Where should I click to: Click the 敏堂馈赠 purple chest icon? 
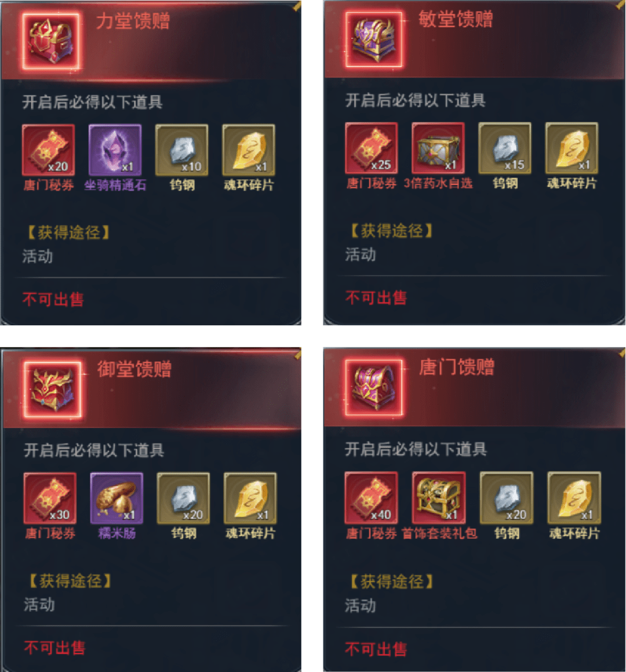[x=374, y=39]
